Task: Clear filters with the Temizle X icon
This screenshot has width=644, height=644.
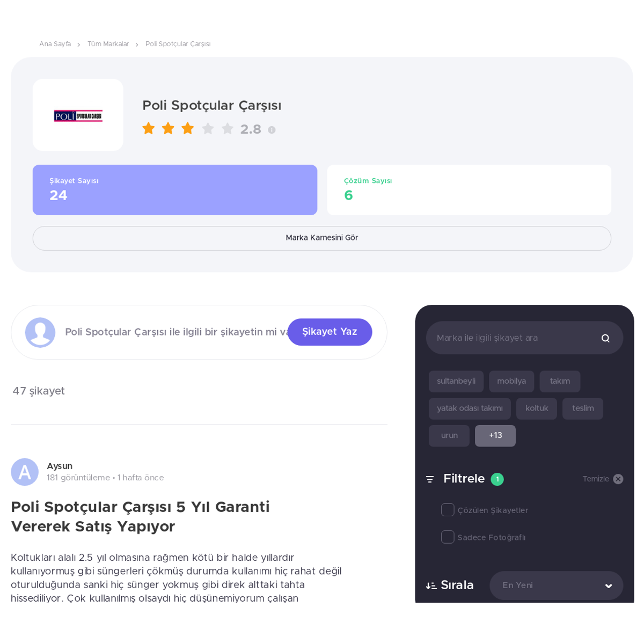Action: tap(618, 479)
